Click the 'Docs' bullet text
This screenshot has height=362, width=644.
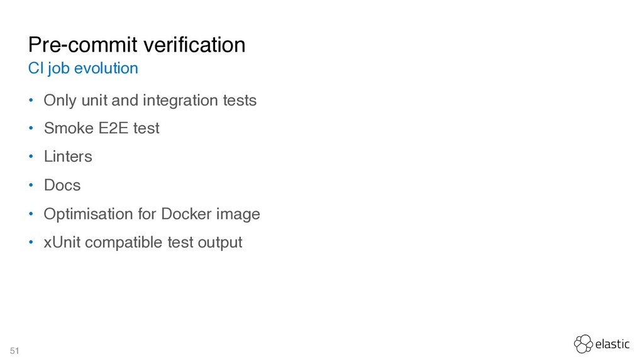click(62, 185)
